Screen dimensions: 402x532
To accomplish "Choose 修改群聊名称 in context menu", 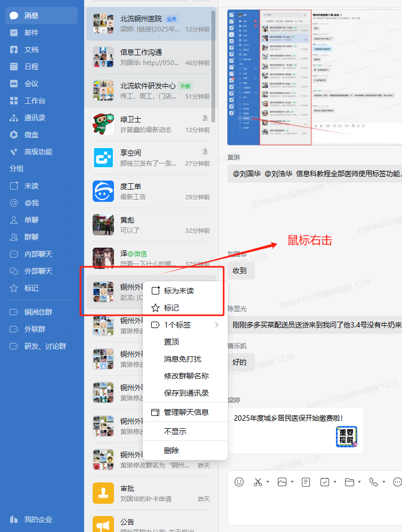I will tap(185, 376).
